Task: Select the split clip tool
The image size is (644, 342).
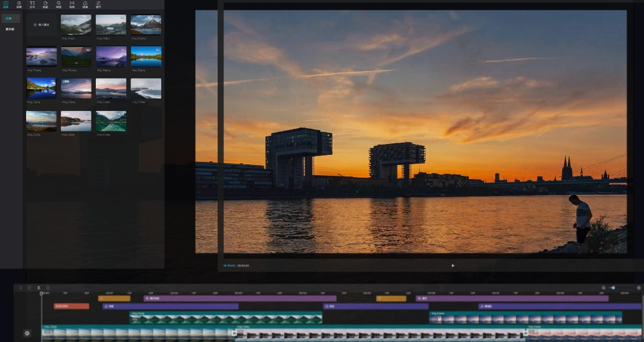Action: (39, 287)
